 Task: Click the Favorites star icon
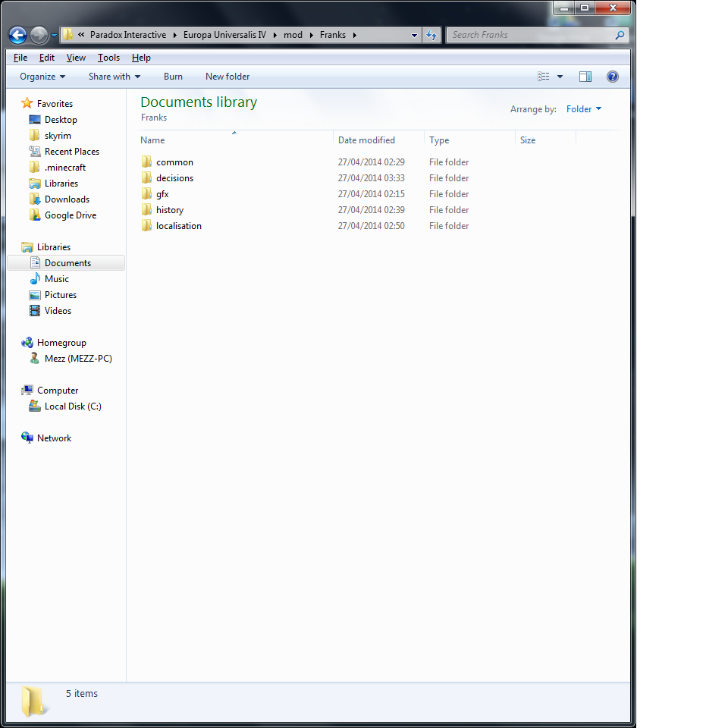(x=27, y=103)
